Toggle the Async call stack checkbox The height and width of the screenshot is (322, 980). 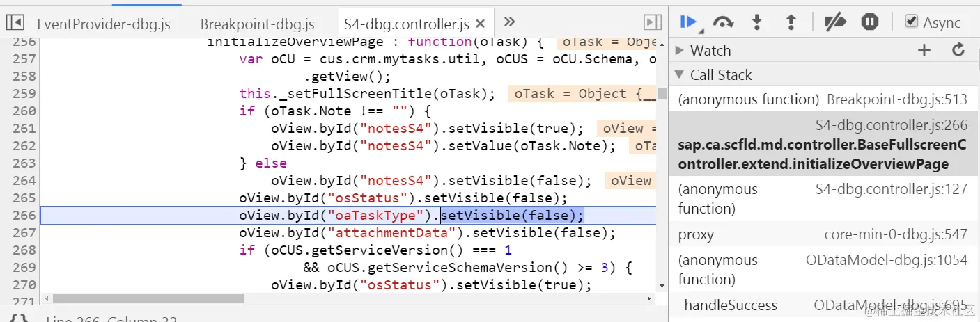[911, 22]
